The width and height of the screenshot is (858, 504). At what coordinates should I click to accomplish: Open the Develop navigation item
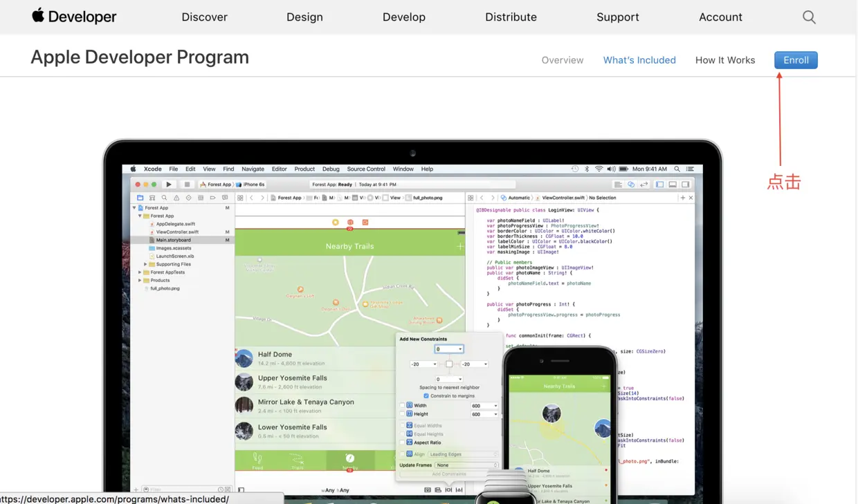tap(404, 17)
